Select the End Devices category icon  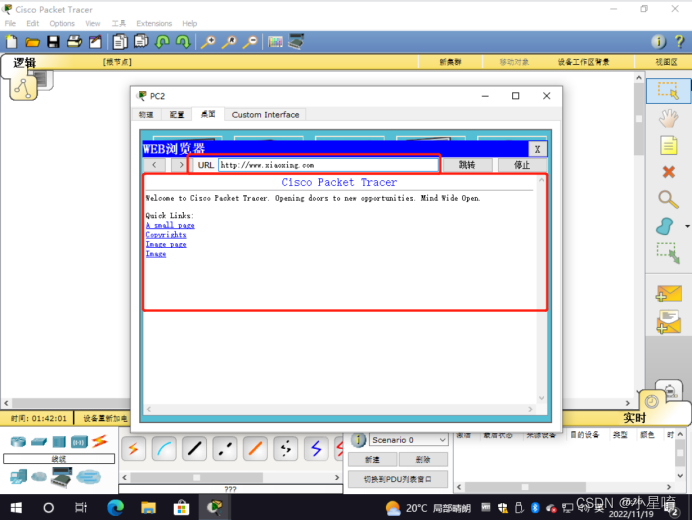click(x=18, y=477)
